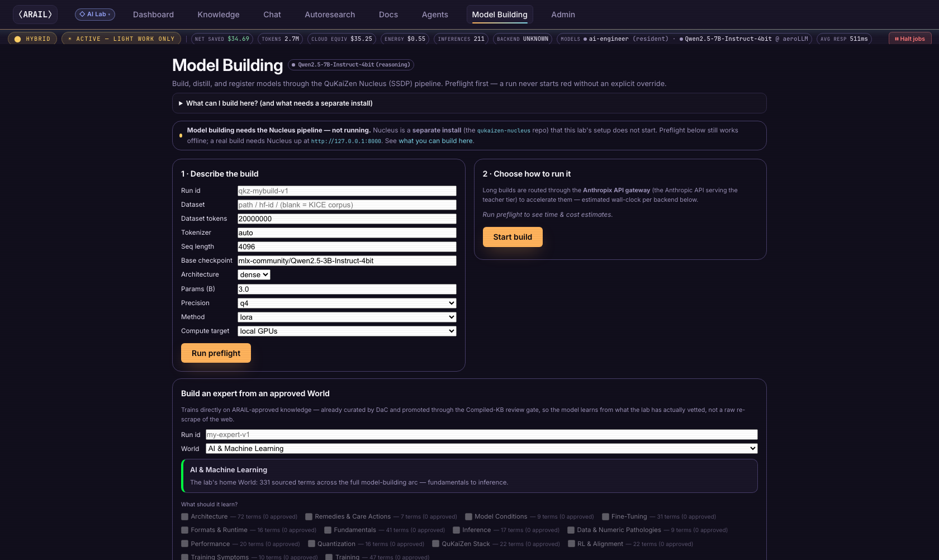Screen dimensions: 939x560
Task: Open the Docs tab
Action: tap(388, 15)
